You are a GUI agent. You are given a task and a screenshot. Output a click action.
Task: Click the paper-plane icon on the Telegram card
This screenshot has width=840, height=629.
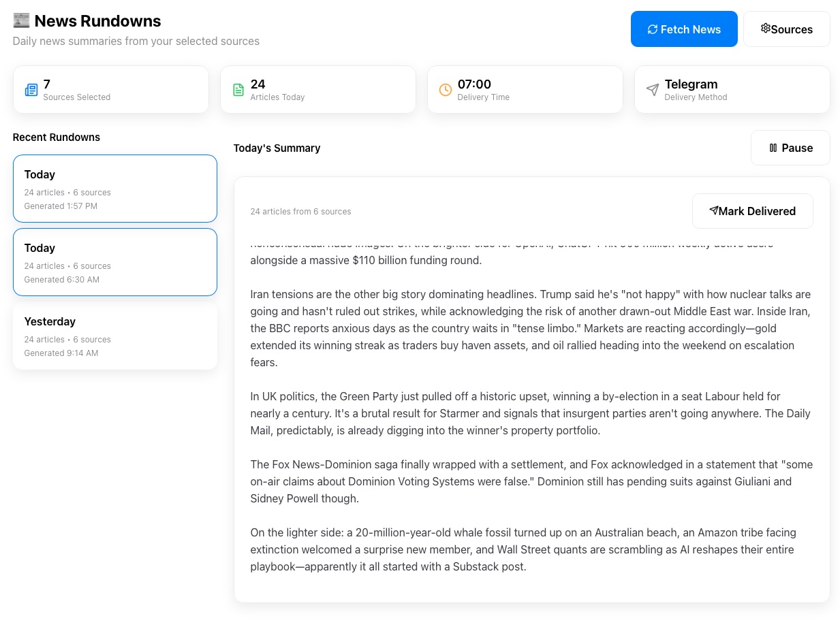pyautogui.click(x=653, y=89)
